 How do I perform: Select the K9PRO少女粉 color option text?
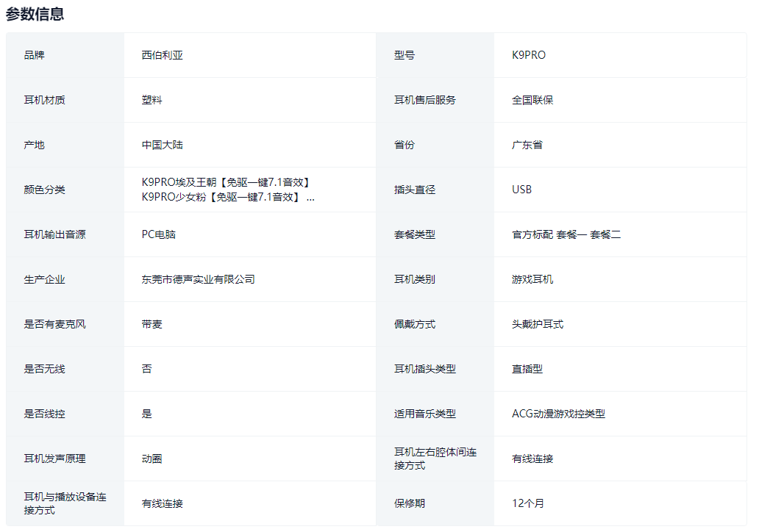click(x=221, y=197)
